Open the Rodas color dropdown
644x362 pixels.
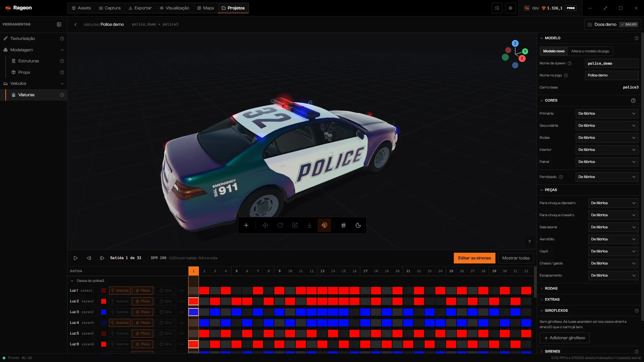click(x=607, y=138)
